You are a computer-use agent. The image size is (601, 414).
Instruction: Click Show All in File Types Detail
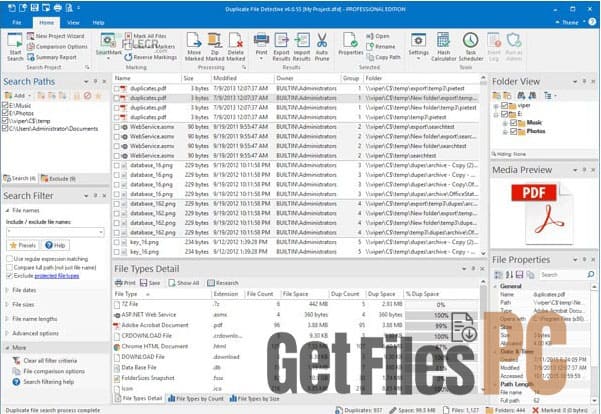184,283
